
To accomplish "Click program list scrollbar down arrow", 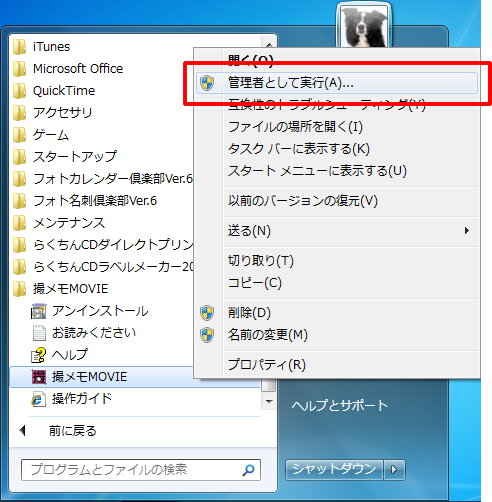I will pyautogui.click(x=269, y=402).
